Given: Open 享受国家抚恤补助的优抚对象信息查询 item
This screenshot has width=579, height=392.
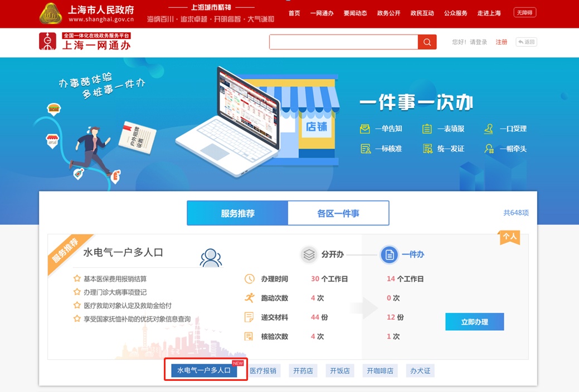Looking at the screenshot, I should pyautogui.click(x=137, y=318).
